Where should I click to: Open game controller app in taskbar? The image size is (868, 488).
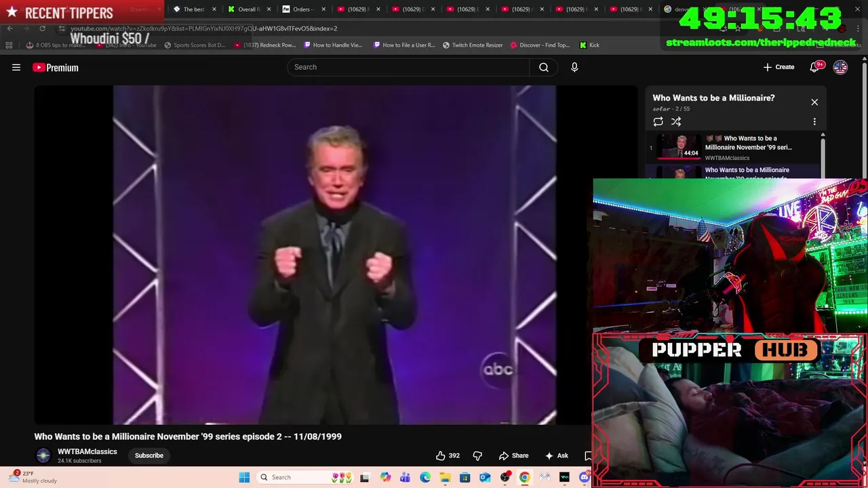click(x=545, y=477)
